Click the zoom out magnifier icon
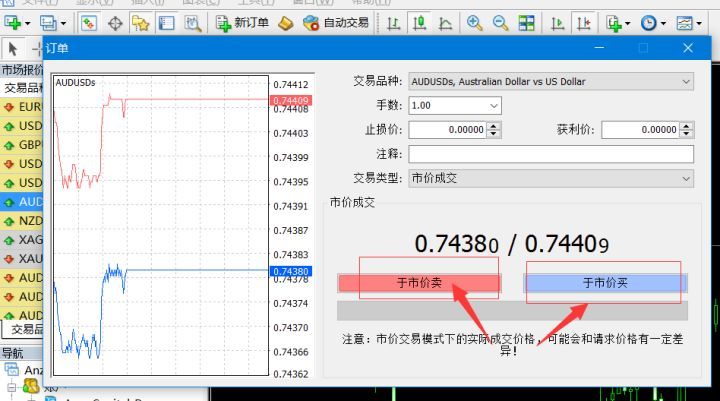Viewport: 720px width, 401px height. click(499, 22)
